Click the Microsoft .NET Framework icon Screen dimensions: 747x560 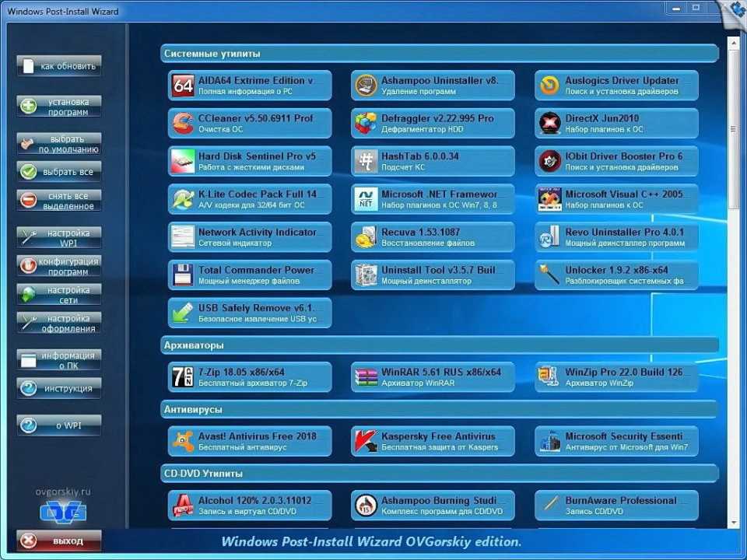point(366,199)
